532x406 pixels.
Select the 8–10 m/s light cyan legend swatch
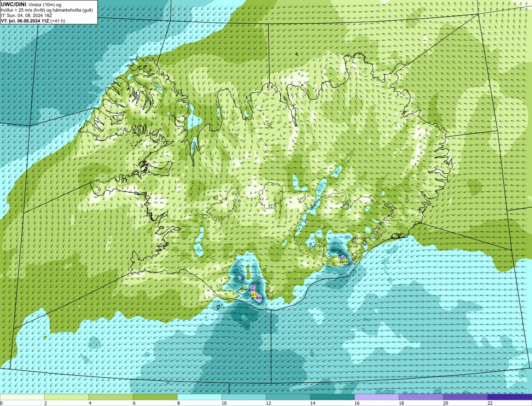coord(199,397)
